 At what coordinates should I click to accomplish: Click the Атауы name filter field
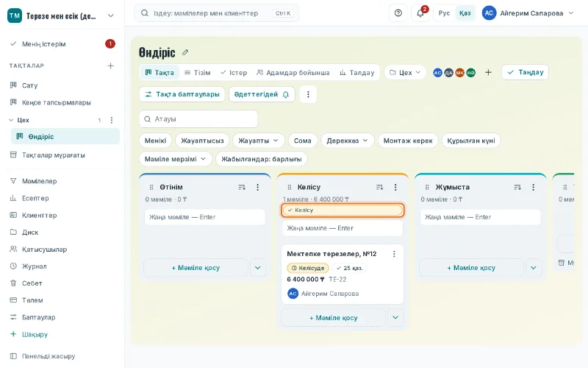[x=198, y=119]
